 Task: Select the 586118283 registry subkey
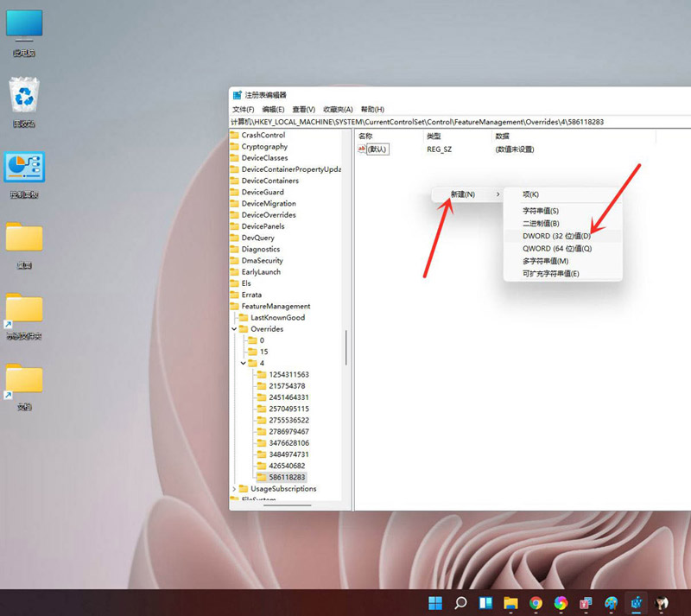288,477
